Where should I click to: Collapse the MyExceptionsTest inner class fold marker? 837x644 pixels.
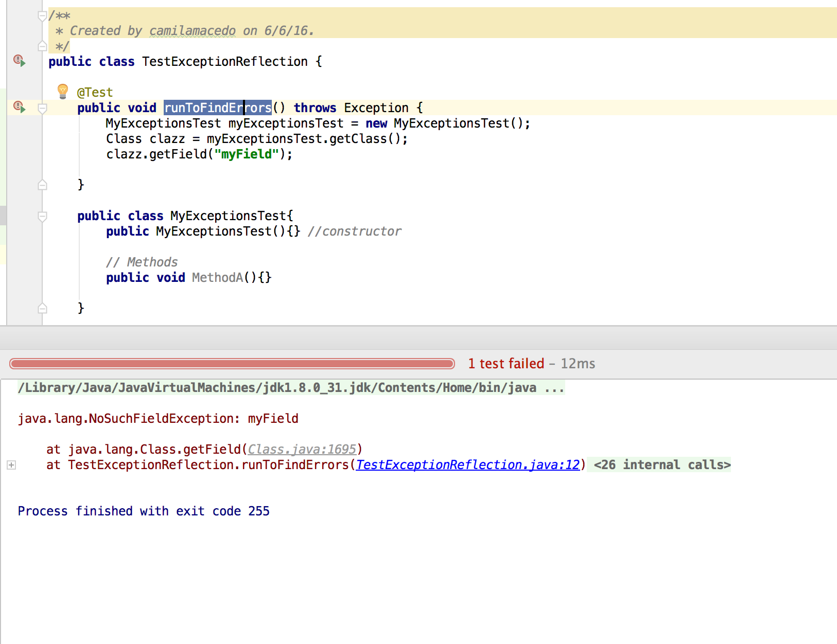42,216
